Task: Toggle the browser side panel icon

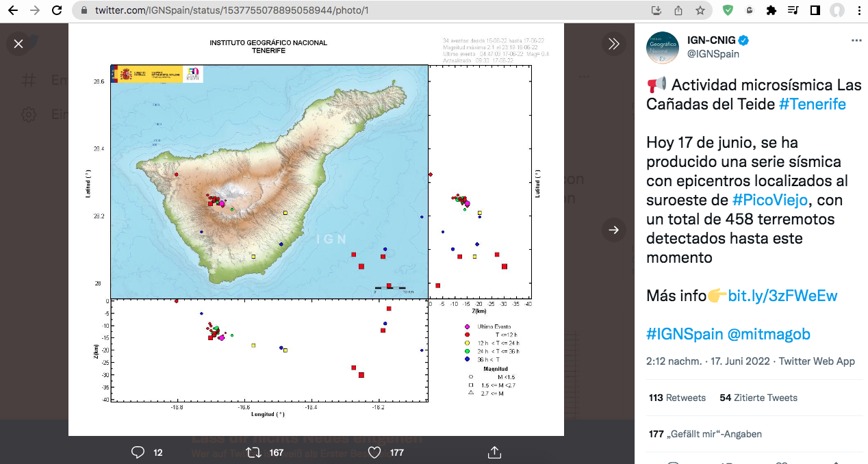Action: tap(815, 10)
